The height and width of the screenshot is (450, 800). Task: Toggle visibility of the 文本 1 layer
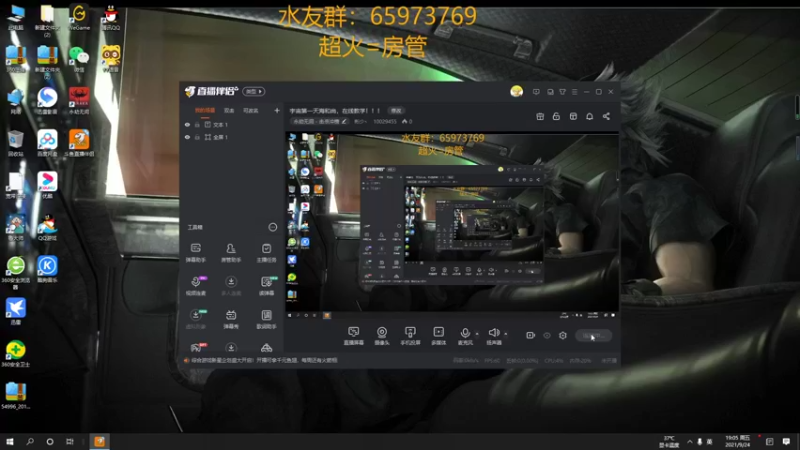(x=187, y=124)
